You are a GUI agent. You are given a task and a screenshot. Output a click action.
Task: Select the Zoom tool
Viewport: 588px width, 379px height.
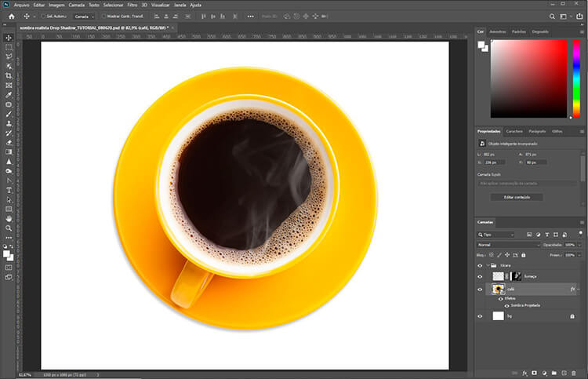[x=9, y=228]
